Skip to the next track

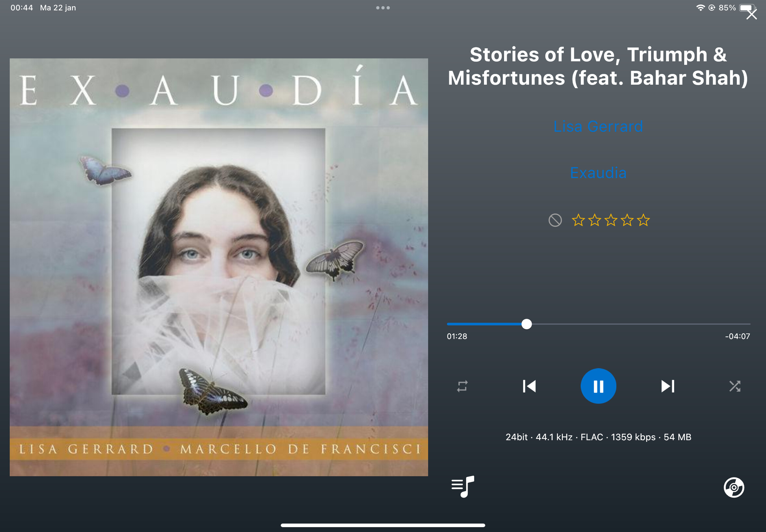[x=668, y=386]
